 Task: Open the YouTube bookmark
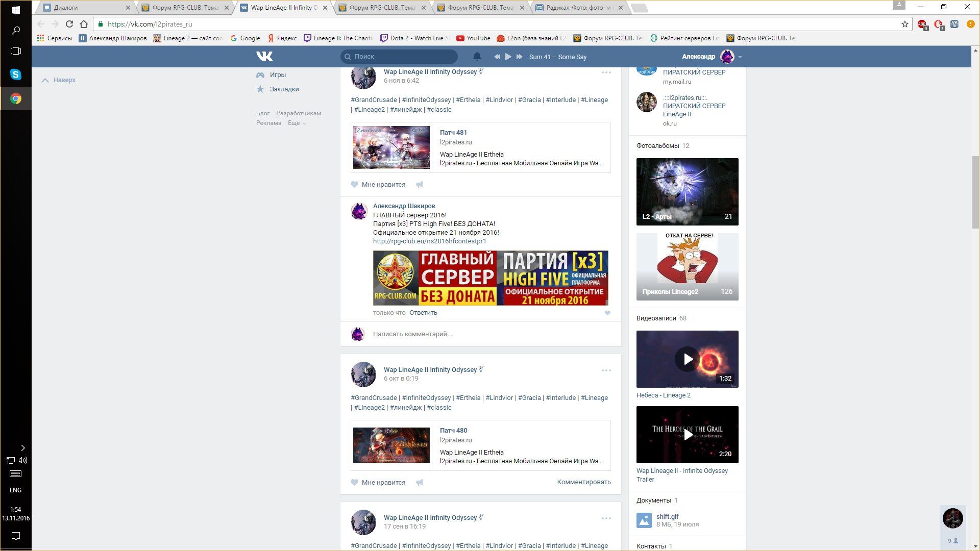point(473,38)
